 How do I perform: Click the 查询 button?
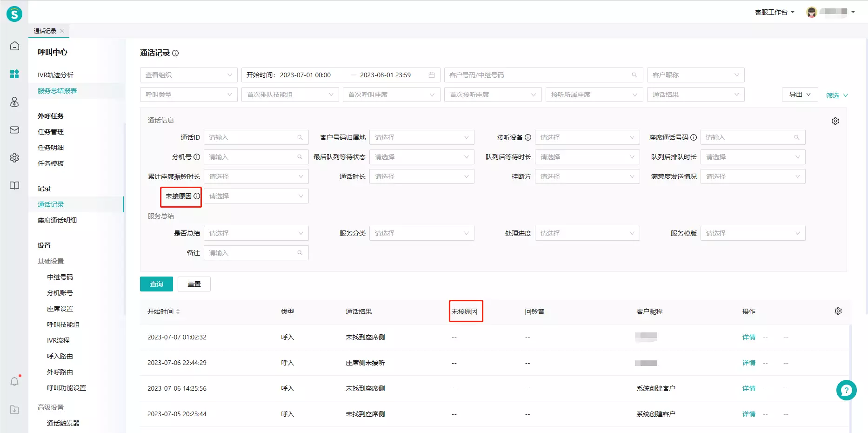(156, 284)
